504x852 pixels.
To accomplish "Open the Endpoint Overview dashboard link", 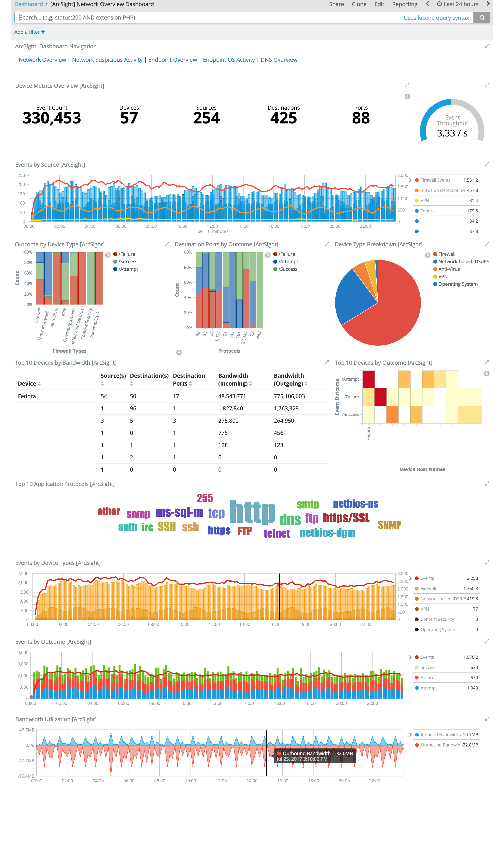I will point(173,59).
